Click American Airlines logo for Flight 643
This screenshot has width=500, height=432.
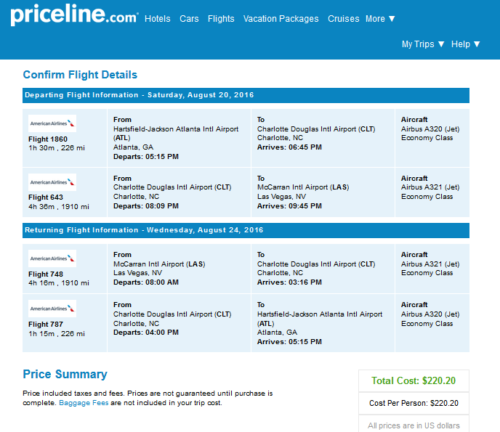click(x=52, y=182)
